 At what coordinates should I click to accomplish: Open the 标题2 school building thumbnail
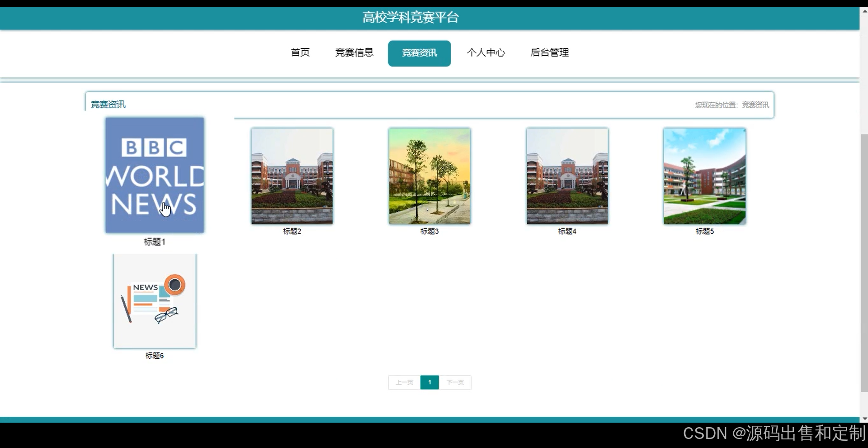click(x=292, y=176)
